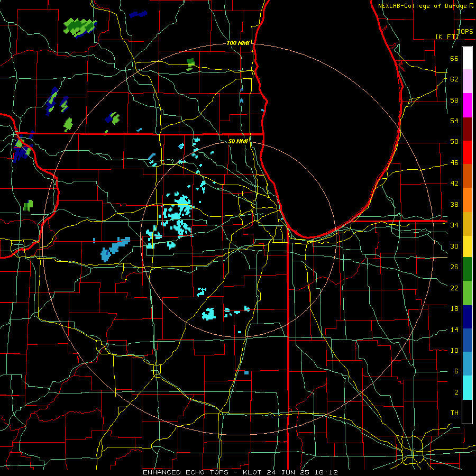Click the black TH threshold legend swatch
Screen dimensions: 476x476
pos(467,411)
